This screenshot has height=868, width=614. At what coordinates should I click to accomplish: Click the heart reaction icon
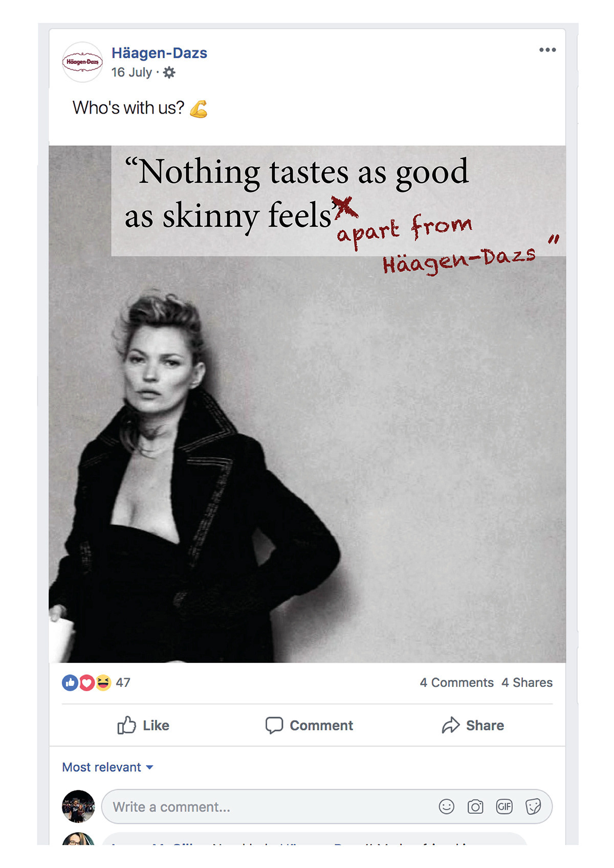[86, 682]
